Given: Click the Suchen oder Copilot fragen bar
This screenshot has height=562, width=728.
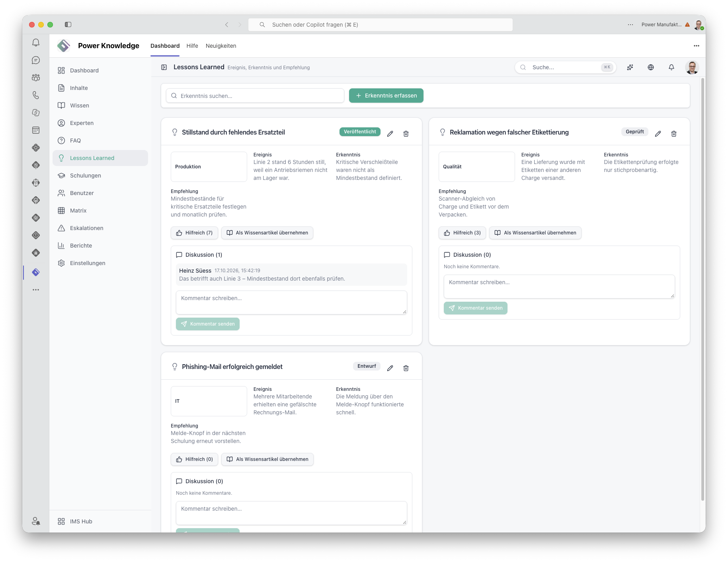Looking at the screenshot, I should (x=381, y=25).
